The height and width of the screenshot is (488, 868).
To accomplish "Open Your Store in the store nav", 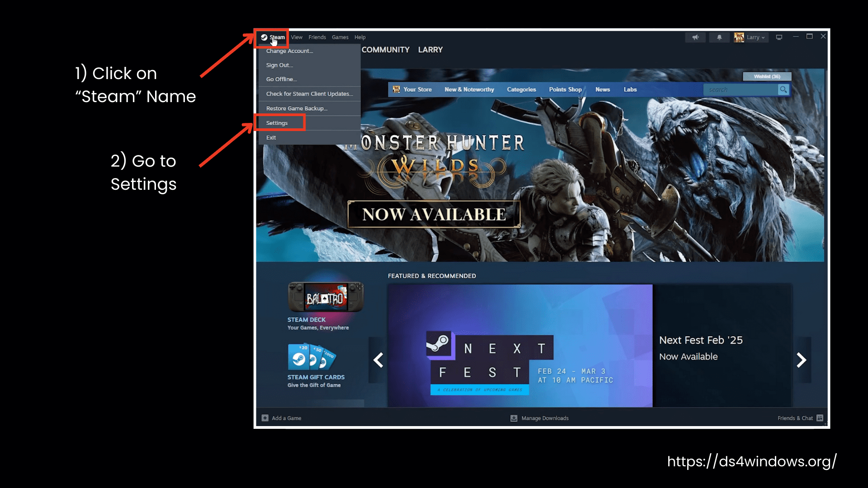I will tap(412, 89).
